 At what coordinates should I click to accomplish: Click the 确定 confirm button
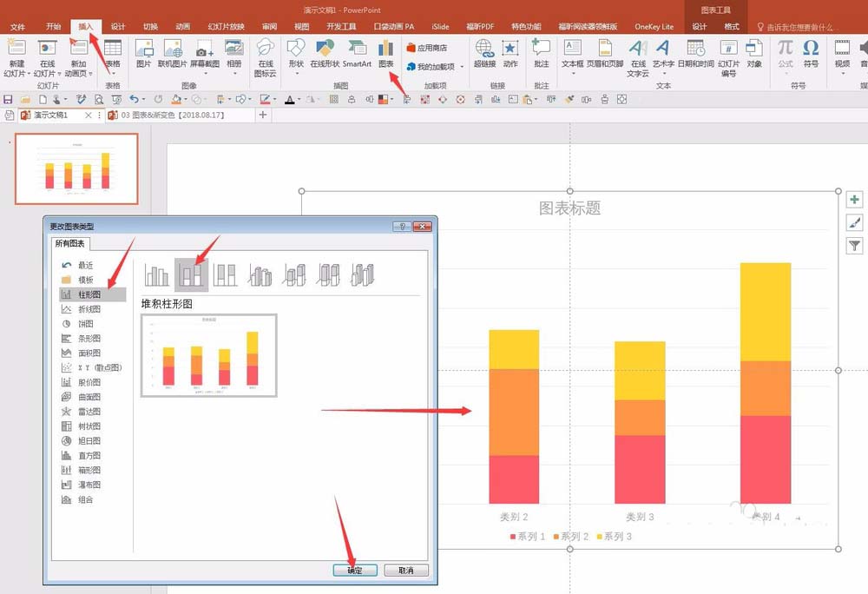[x=354, y=570]
